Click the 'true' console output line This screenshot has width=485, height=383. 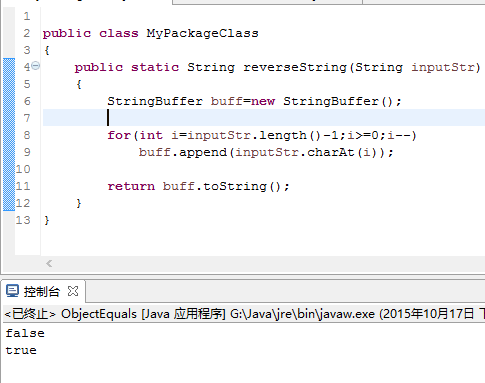[x=21, y=350]
